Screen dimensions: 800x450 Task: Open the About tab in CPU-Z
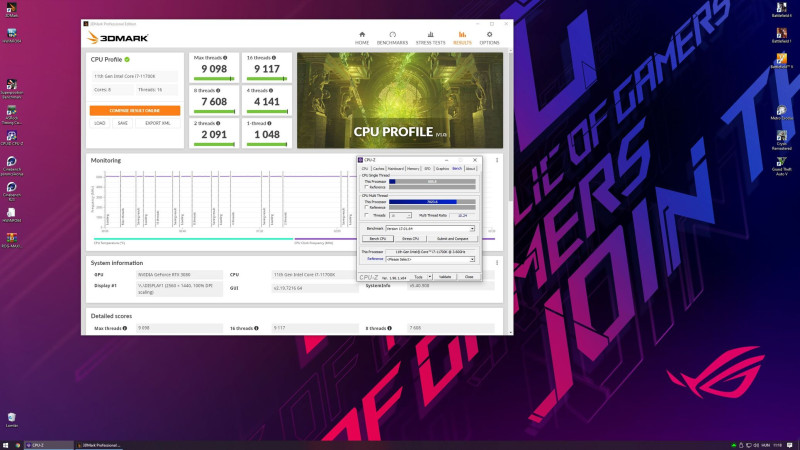click(x=470, y=168)
